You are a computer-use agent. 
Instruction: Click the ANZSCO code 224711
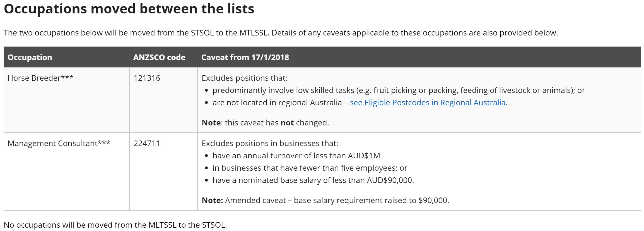coord(147,143)
